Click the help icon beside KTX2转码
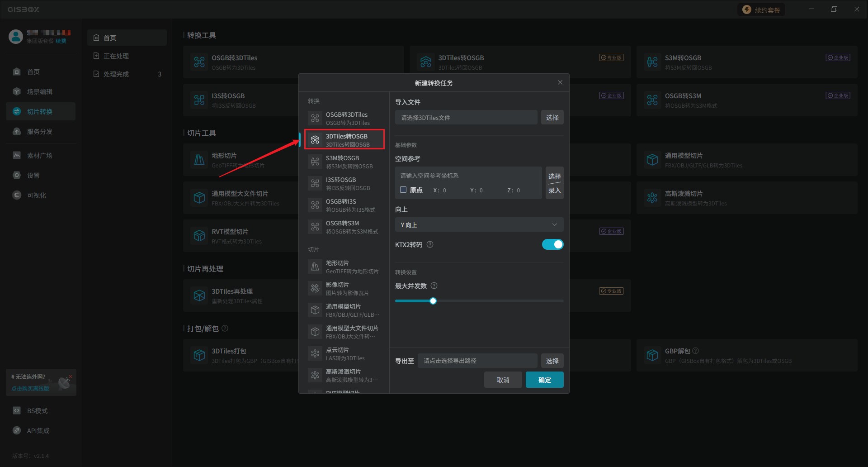The image size is (868, 467). tap(430, 245)
